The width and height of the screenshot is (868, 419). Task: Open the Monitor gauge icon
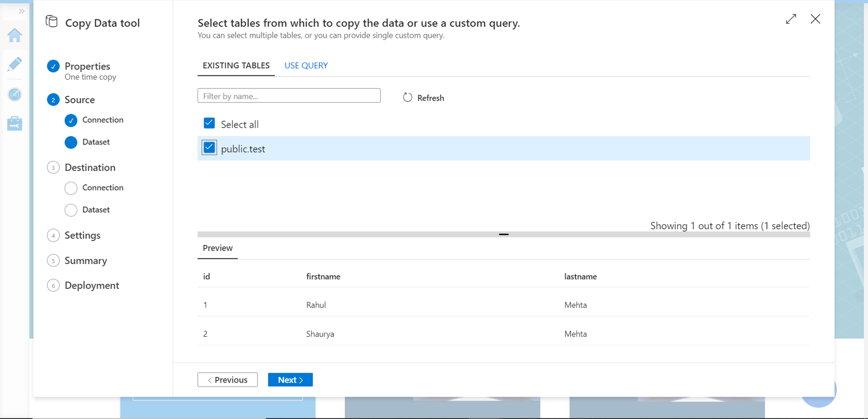click(15, 94)
